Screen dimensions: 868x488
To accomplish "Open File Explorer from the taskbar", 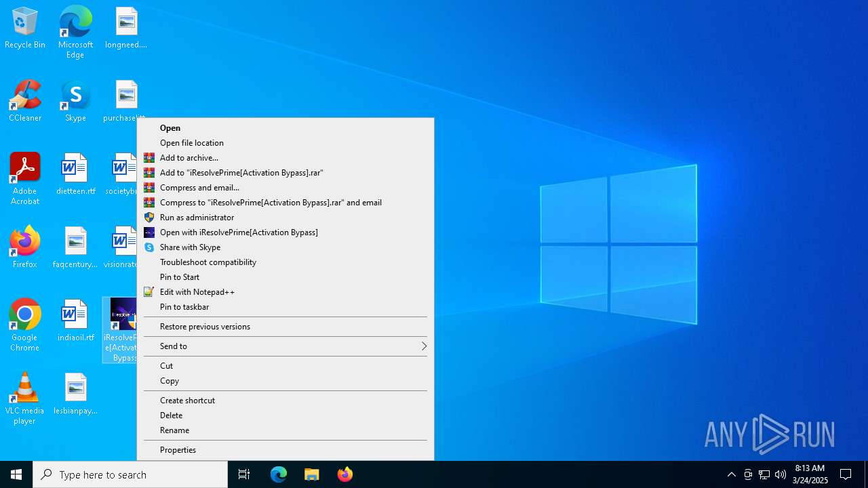I will pos(312,474).
